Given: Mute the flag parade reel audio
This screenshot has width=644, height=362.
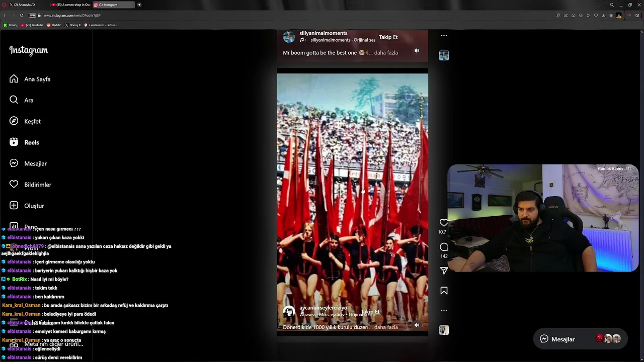Looking at the screenshot, I should [x=417, y=325].
